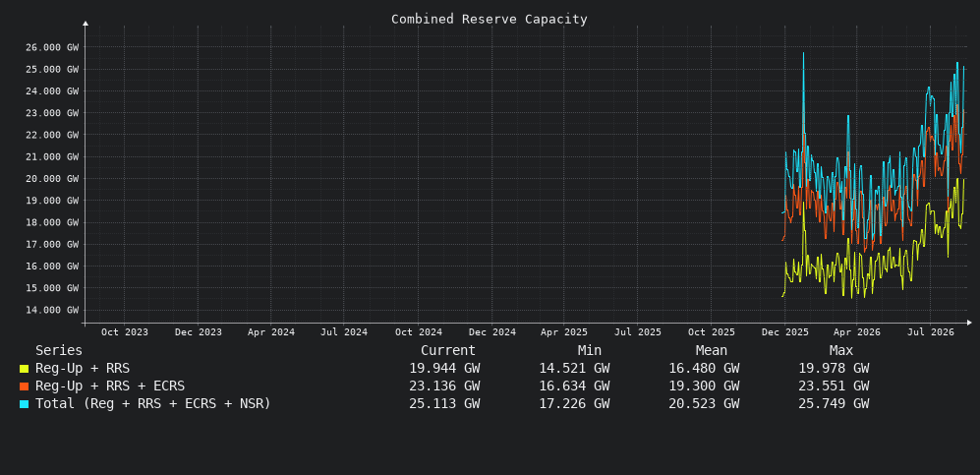Click the current value 25.113 GW
This screenshot has width=980, height=475.
coord(444,404)
